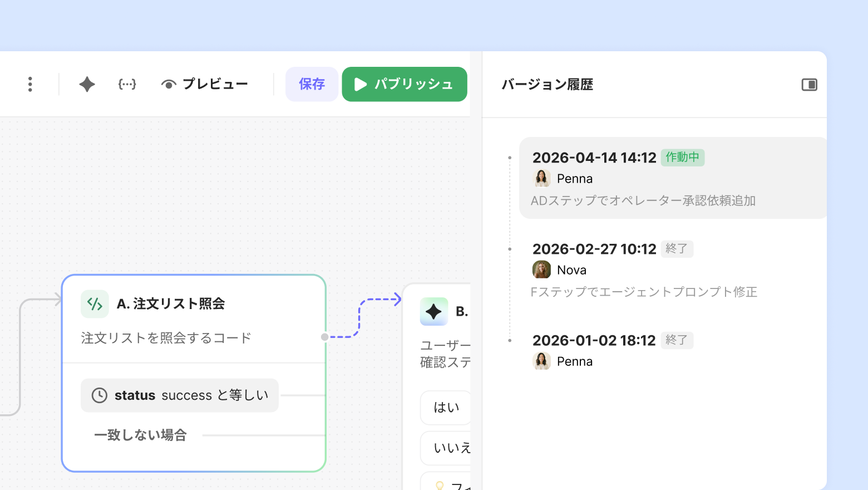Click the AI sparkle toolbar icon
This screenshot has height=490, width=868.
(x=87, y=84)
